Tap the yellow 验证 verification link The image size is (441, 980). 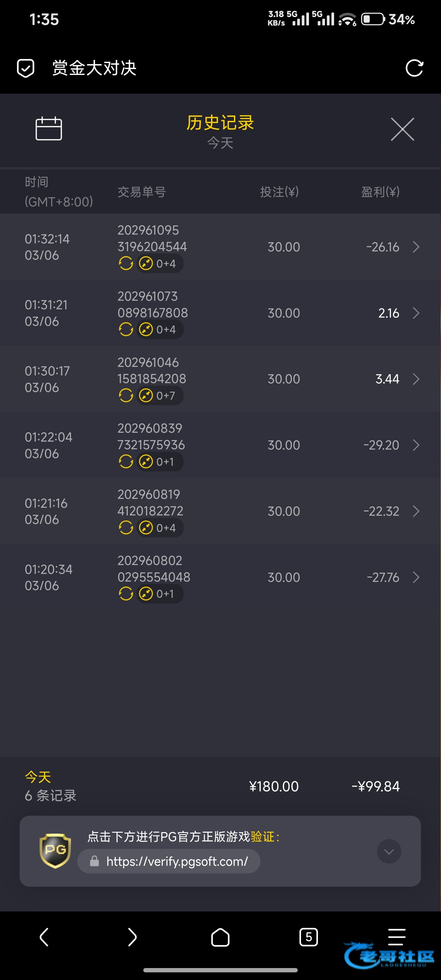[262, 837]
